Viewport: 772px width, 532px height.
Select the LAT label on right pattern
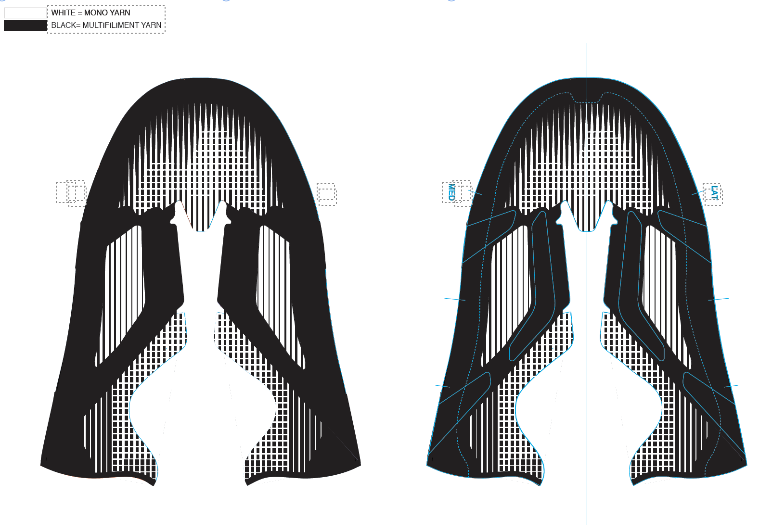(x=716, y=192)
